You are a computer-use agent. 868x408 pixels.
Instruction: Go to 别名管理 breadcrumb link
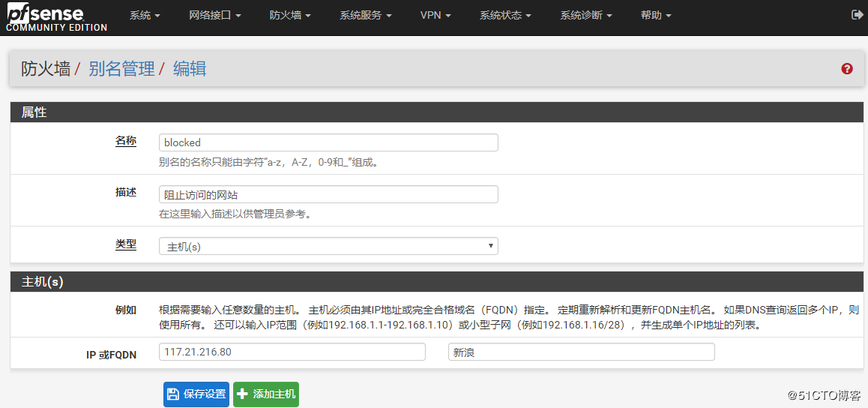[x=121, y=69]
